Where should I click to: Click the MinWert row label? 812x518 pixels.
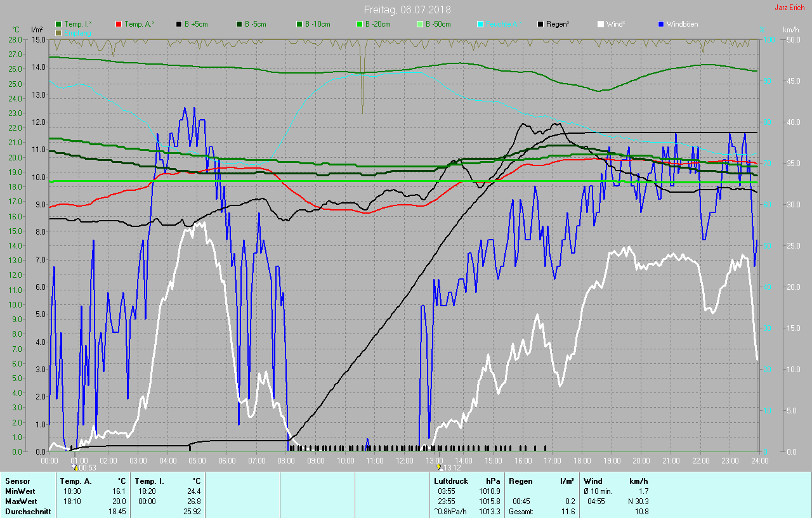coord(20,491)
